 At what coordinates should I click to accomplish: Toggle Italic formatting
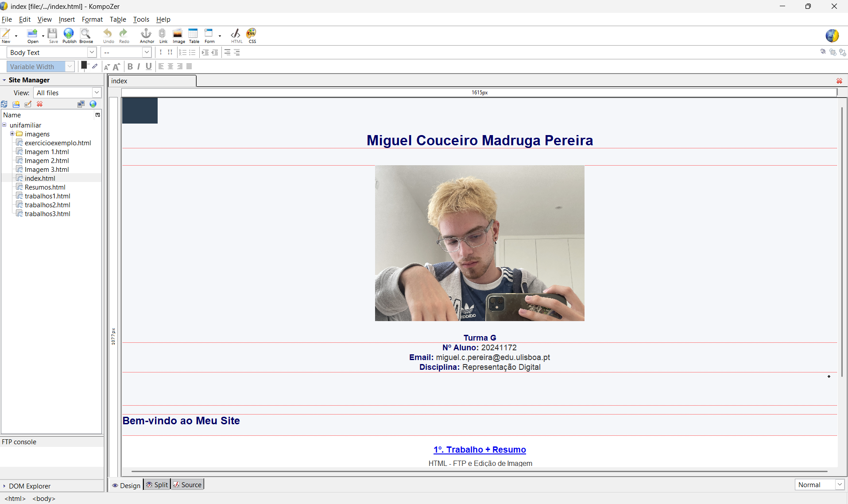pyautogui.click(x=139, y=66)
